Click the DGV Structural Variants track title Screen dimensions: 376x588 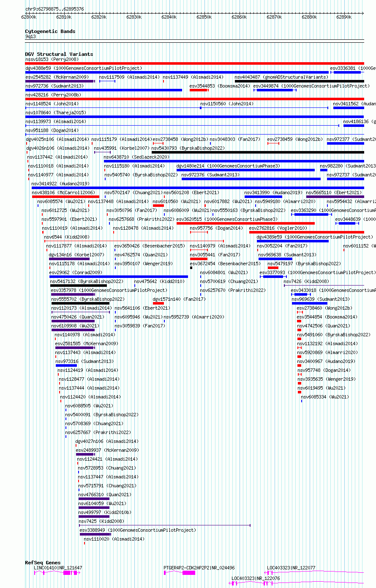point(59,54)
